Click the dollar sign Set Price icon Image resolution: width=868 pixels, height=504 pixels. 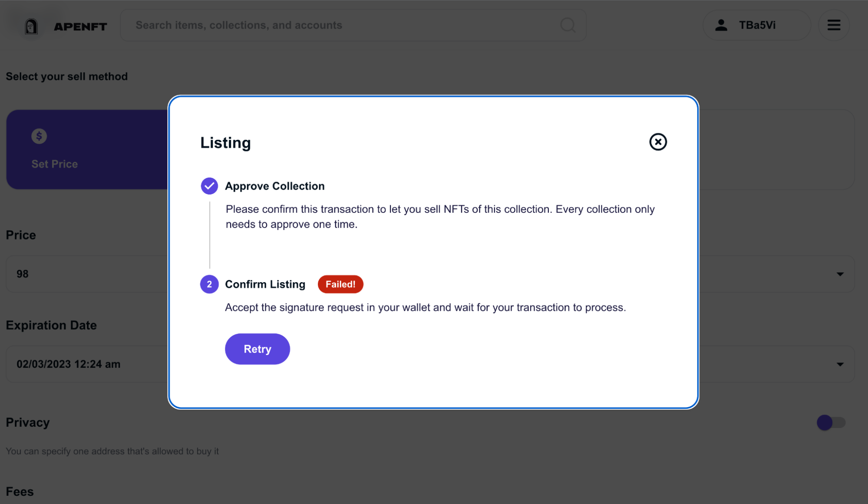39,136
